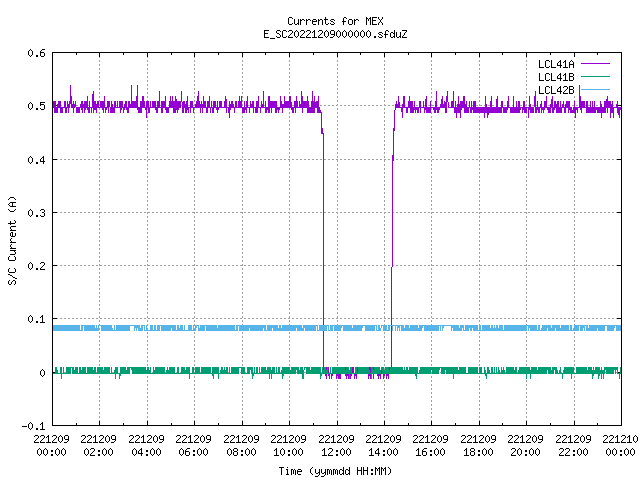The height and width of the screenshot is (480, 640).
Task: Click the x-axis tick 221209 10:00
Action: 288,445
